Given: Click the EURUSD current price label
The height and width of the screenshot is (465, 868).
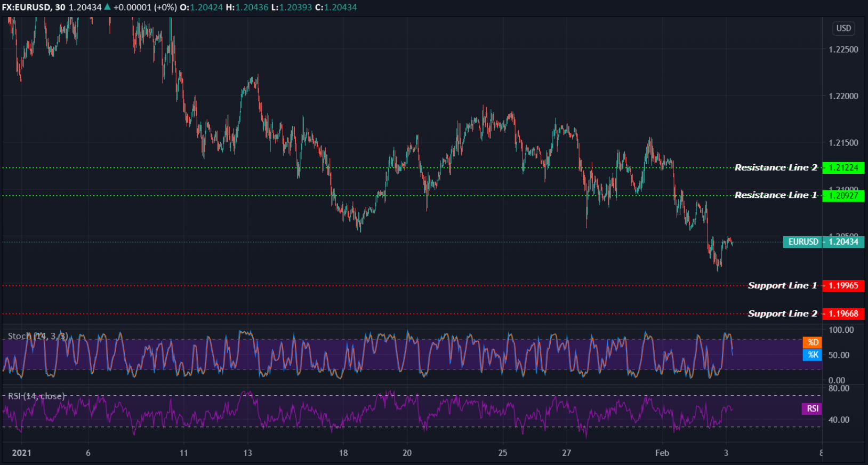Looking at the screenshot, I should 803,242.
